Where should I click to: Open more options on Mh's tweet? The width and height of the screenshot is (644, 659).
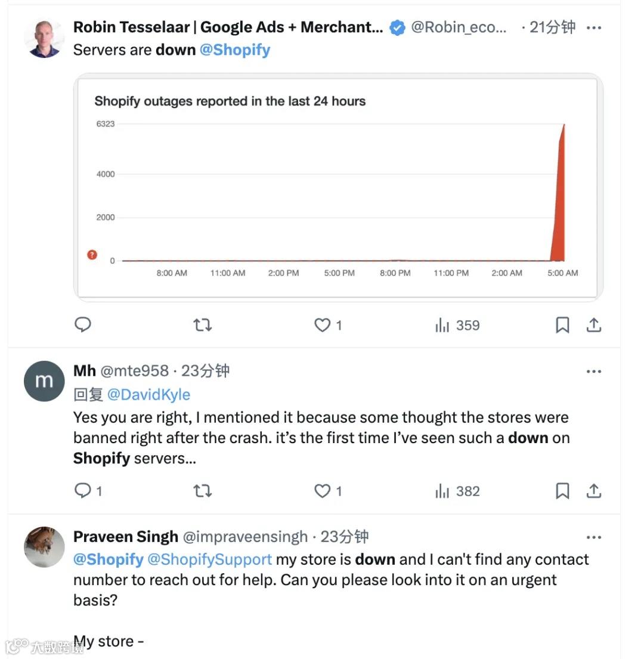pyautogui.click(x=594, y=372)
